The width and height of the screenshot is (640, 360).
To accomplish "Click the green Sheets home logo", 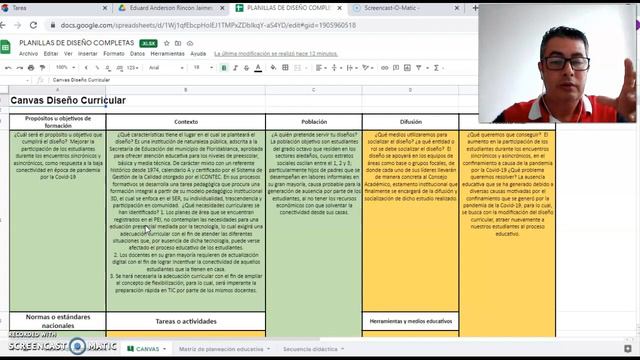I will (6, 47).
